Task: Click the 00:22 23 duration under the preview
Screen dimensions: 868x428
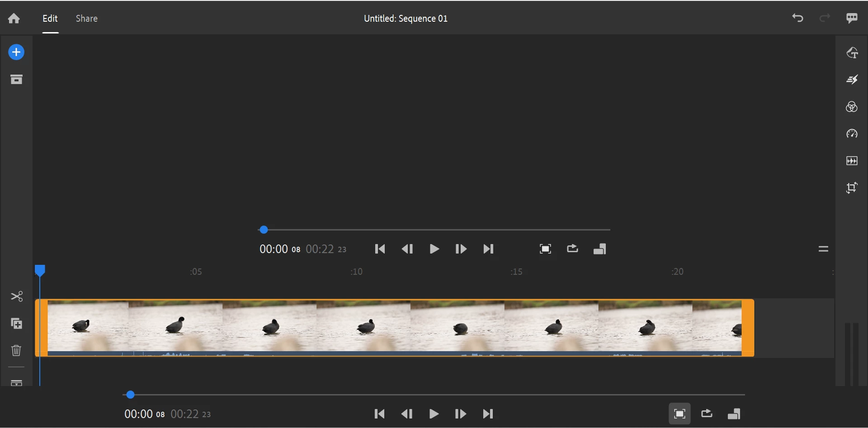Action: pos(326,249)
